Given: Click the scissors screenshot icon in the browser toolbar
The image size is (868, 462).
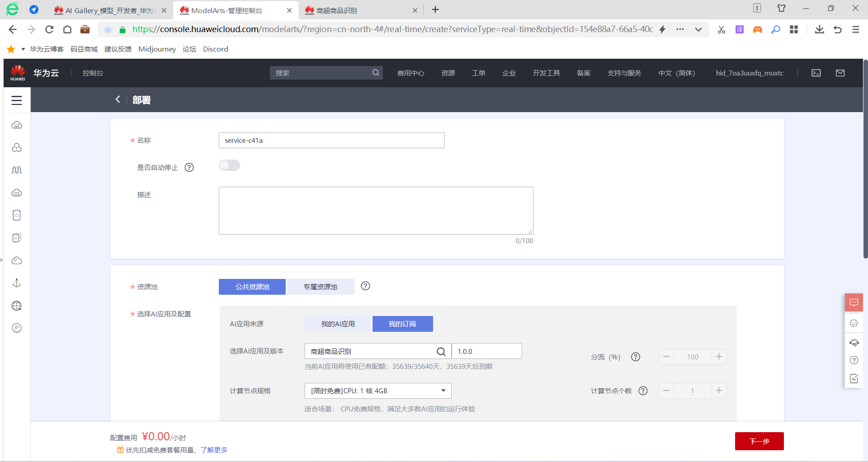Looking at the screenshot, I should pos(722,29).
